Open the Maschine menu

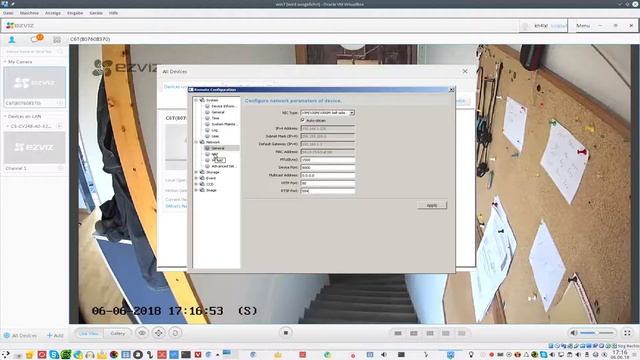[x=29, y=13]
